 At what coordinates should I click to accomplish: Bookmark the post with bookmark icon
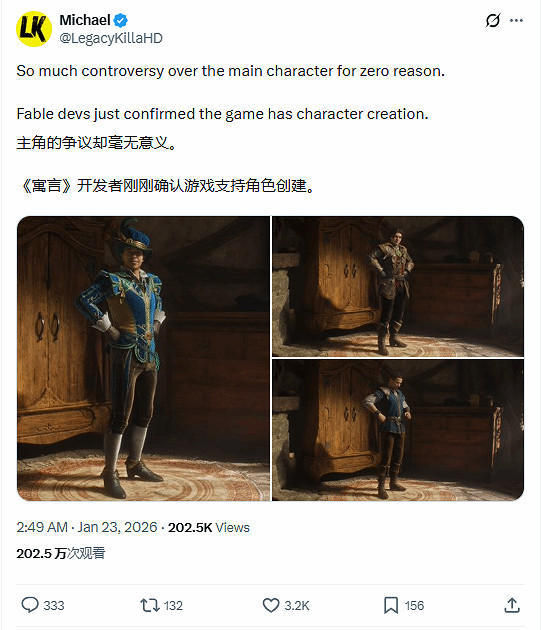click(x=391, y=605)
